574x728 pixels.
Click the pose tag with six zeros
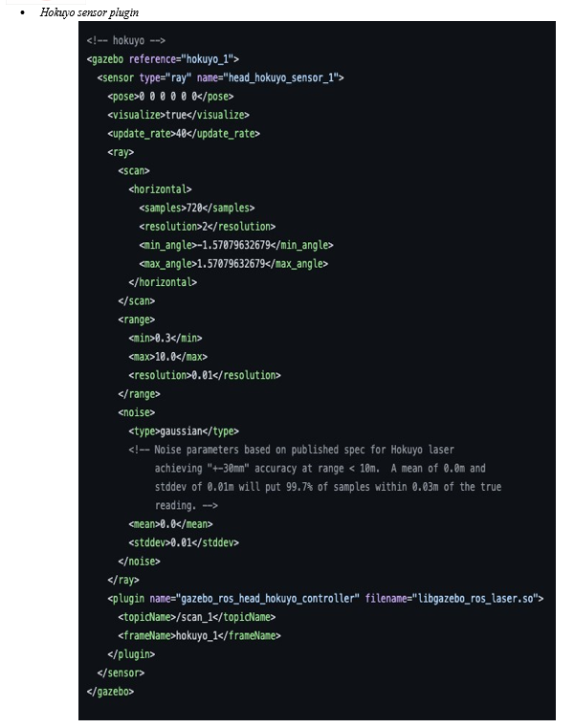170,97
